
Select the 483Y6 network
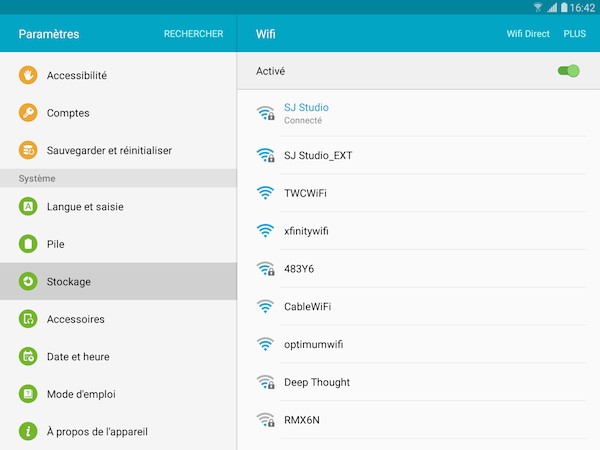coord(419,269)
